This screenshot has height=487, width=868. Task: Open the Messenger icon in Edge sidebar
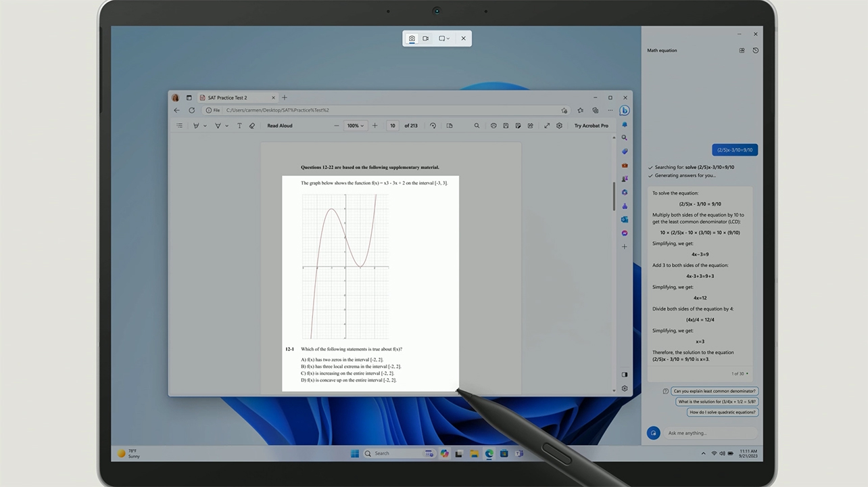(x=625, y=233)
